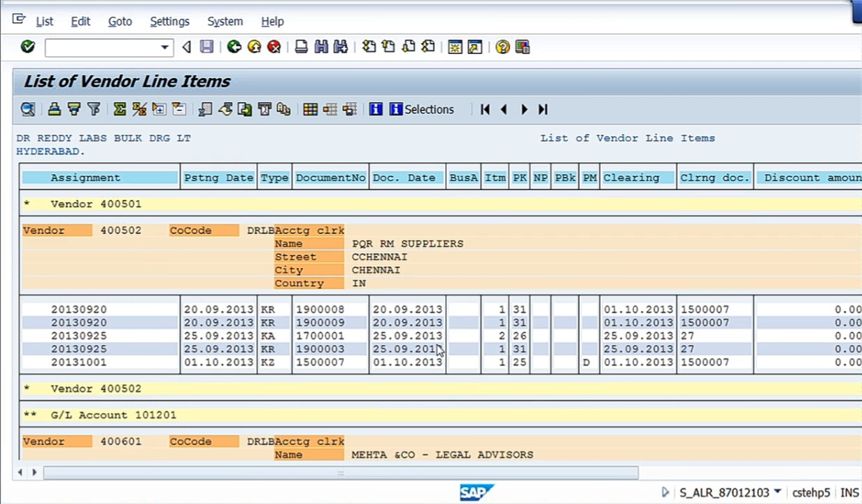Image resolution: width=862 pixels, height=504 pixels.
Task: Click document number 1700001
Action: (320, 336)
